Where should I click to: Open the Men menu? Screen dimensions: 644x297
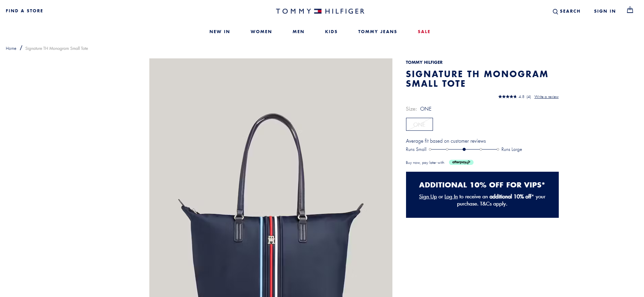coord(298,32)
